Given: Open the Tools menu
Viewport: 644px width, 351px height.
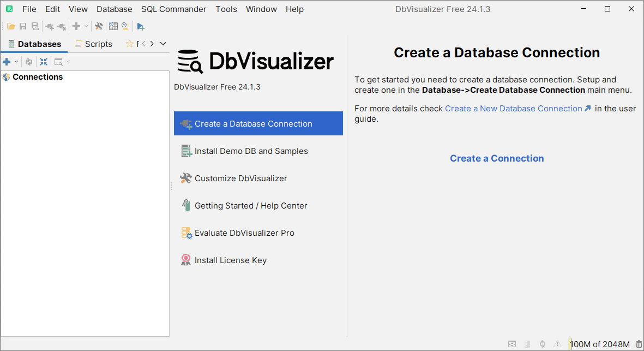Looking at the screenshot, I should point(226,9).
